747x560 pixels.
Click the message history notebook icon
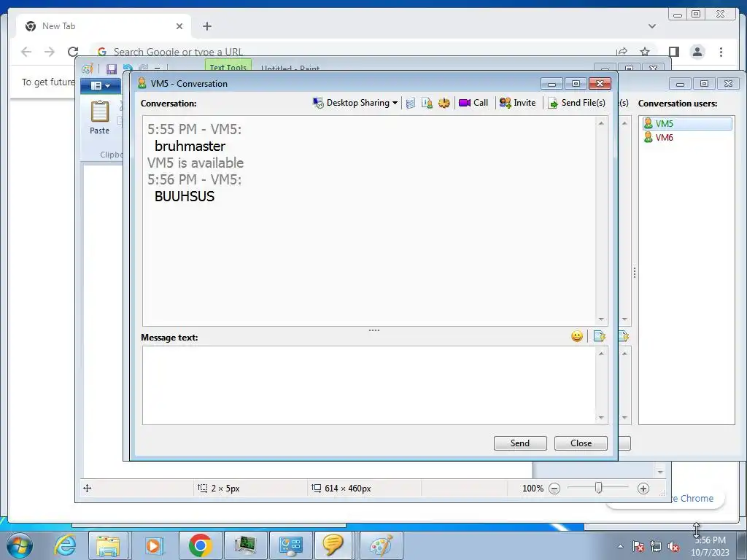411,103
